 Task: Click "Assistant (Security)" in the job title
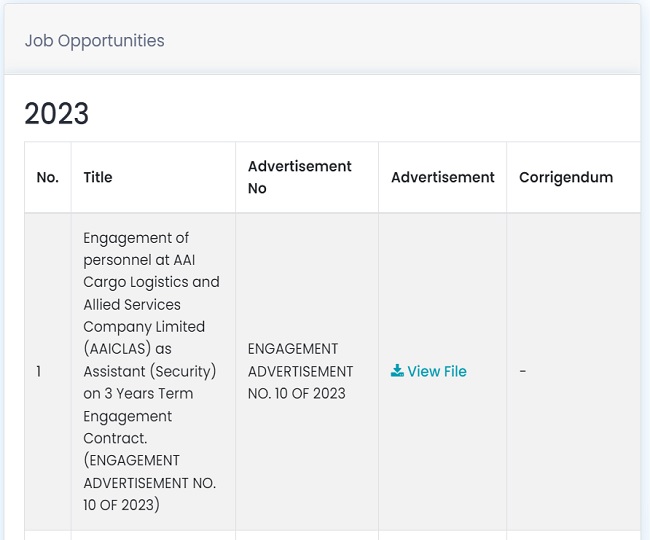pos(149,371)
